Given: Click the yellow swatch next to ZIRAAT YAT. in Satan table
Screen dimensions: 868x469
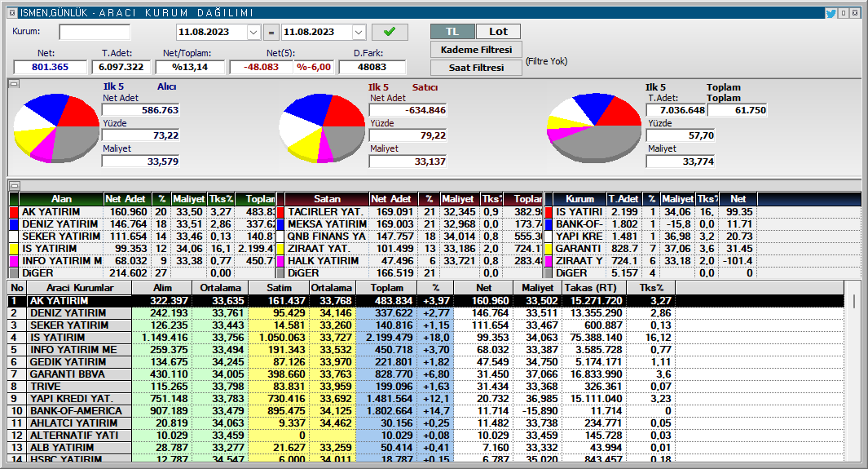Looking at the screenshot, I should tap(280, 249).
